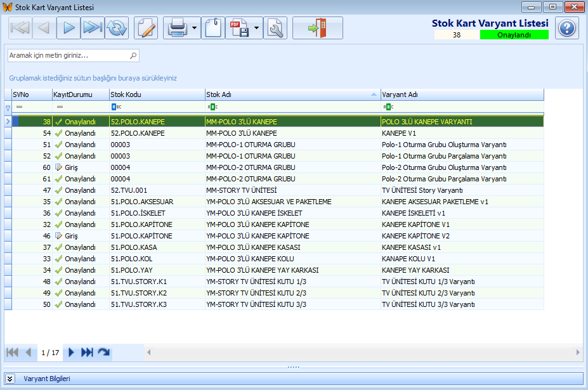Click the next record arrow in toolbar
Image resolution: width=588 pixels, height=390 pixels.
69,28
